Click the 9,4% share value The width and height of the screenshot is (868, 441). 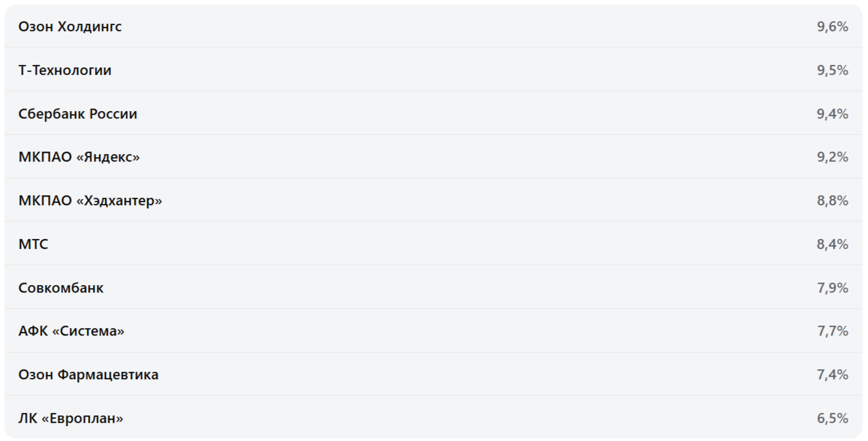click(x=832, y=114)
